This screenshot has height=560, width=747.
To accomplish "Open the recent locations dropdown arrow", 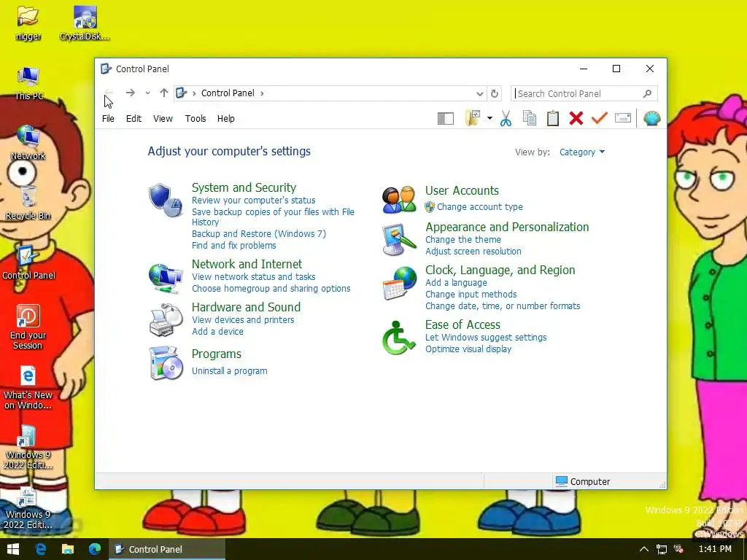I will click(147, 93).
